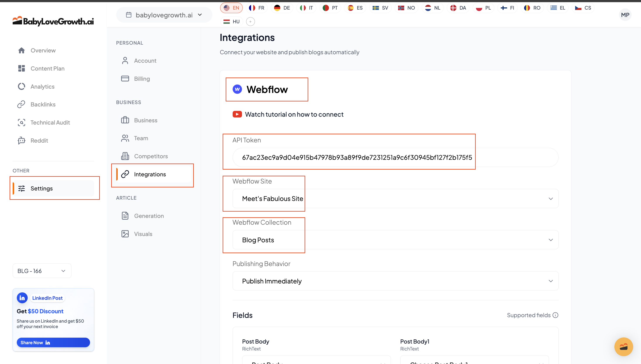
Task: Open the Watch tutorial link
Action: tap(294, 115)
